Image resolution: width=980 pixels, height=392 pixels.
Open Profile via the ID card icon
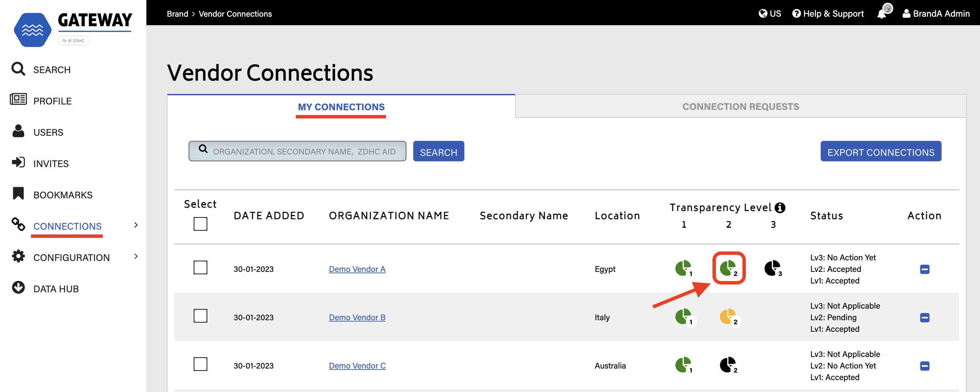(x=18, y=99)
